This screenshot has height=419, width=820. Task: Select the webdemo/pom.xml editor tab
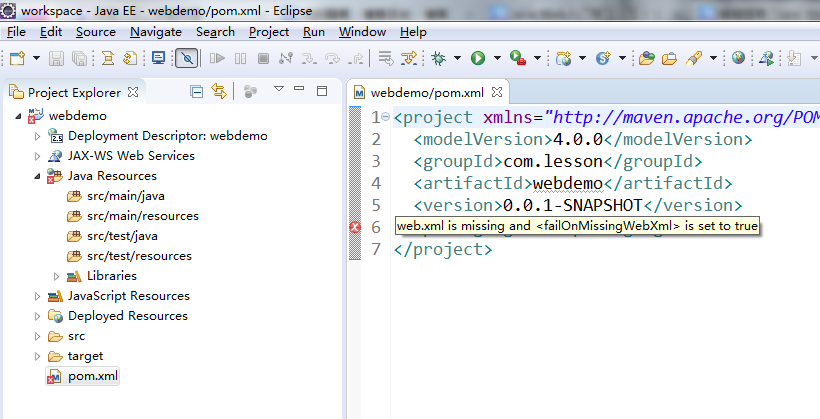[x=427, y=93]
